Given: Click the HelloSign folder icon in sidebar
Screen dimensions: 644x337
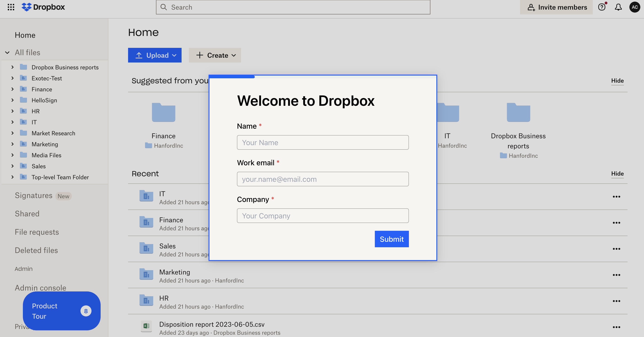Looking at the screenshot, I should [23, 100].
